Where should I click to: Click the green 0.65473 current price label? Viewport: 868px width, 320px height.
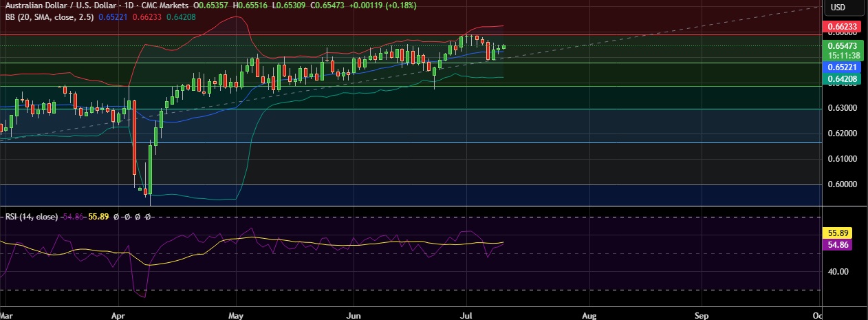841,45
